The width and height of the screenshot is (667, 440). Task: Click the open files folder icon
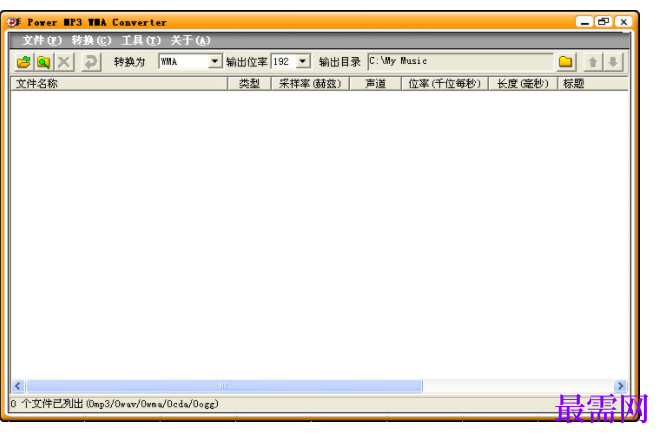(24, 62)
